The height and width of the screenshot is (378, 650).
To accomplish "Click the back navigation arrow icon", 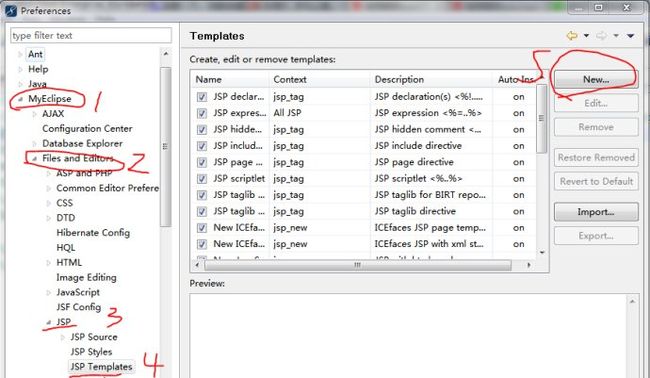I will (x=572, y=36).
